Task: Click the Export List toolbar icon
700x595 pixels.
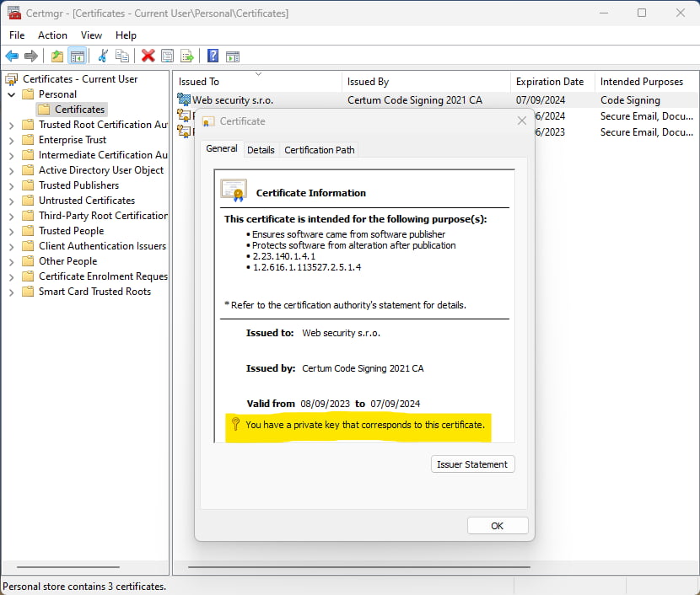Action: (187, 56)
